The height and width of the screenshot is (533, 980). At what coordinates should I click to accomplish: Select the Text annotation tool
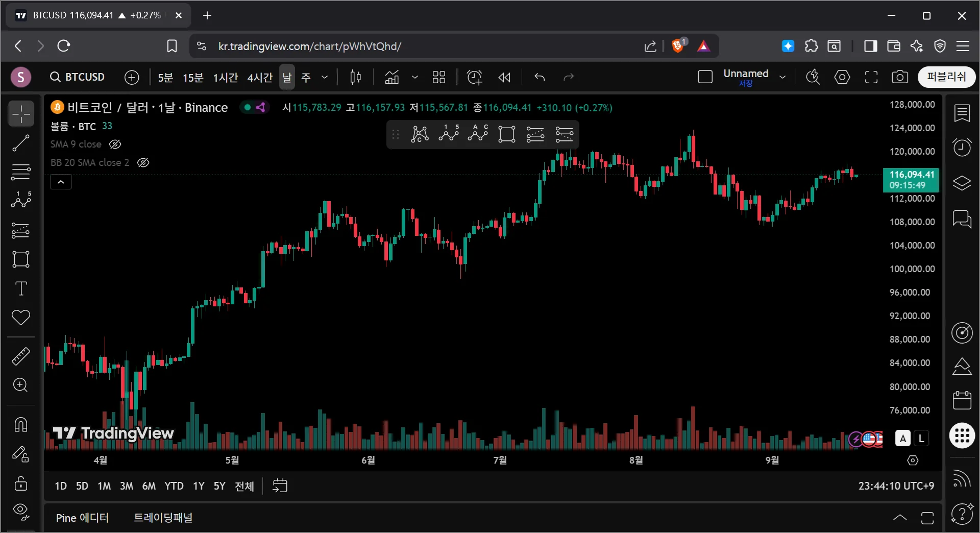point(21,288)
